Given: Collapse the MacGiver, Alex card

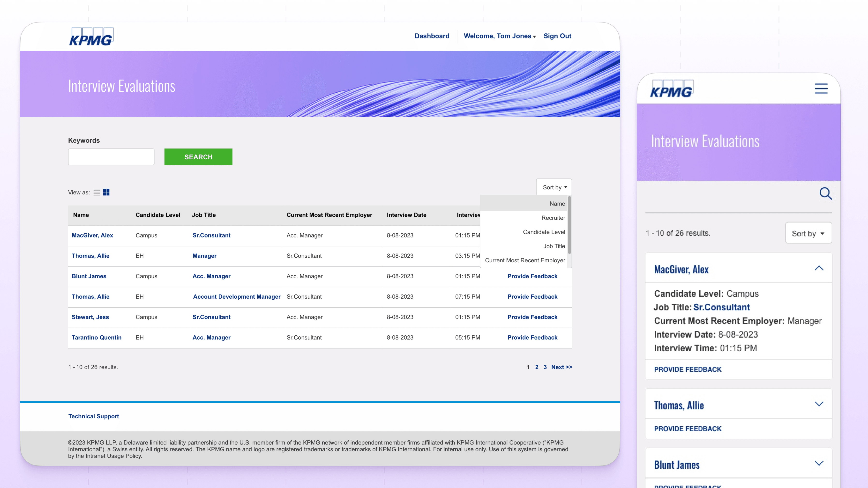Looking at the screenshot, I should point(819,268).
